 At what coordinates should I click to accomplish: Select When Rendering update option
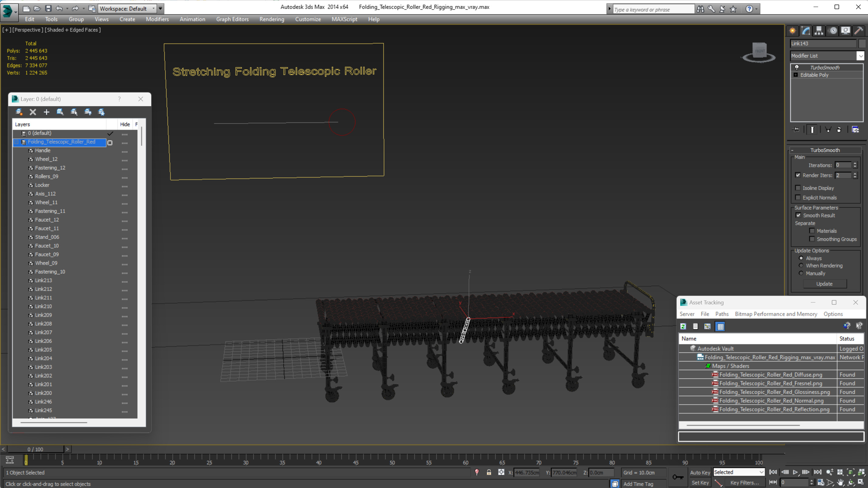click(801, 265)
